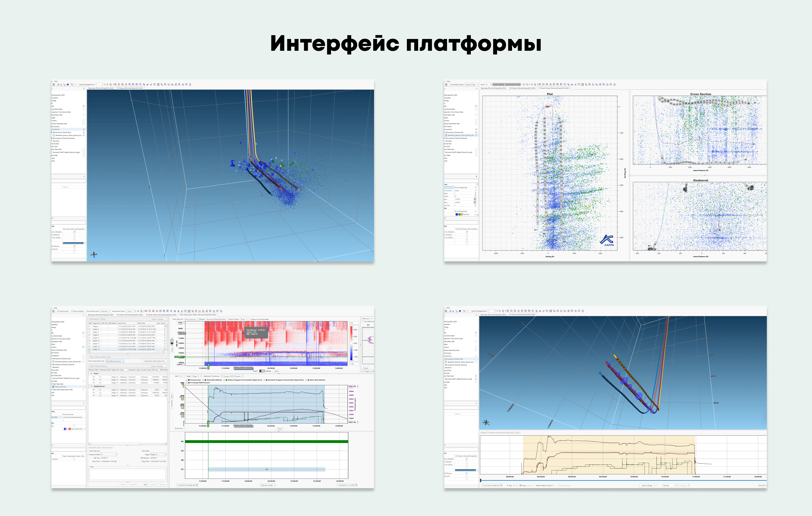812x516 pixels.
Task: Open the FiberObservationSet dropdown
Action: [115, 361]
